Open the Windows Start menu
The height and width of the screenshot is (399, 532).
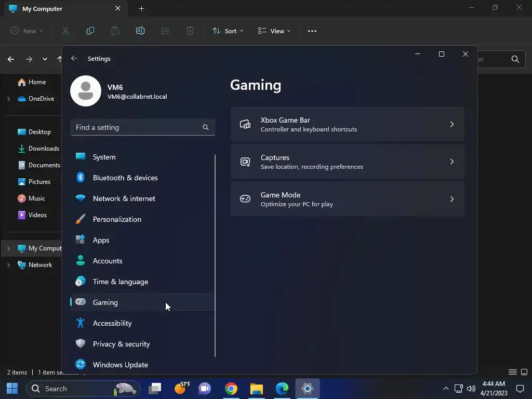point(12,389)
